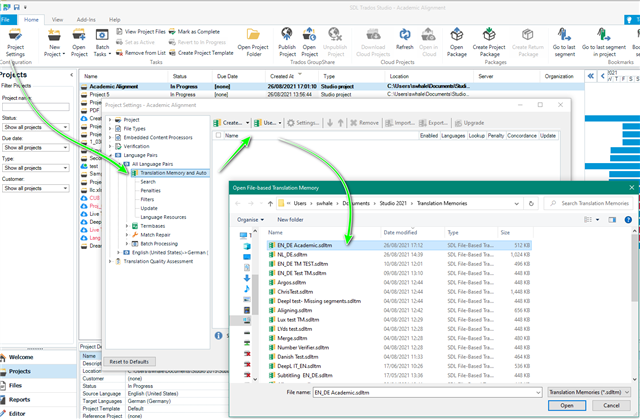The height and width of the screenshot is (419, 640).
Task: Click the Reset to Defaults button
Action: (131, 361)
